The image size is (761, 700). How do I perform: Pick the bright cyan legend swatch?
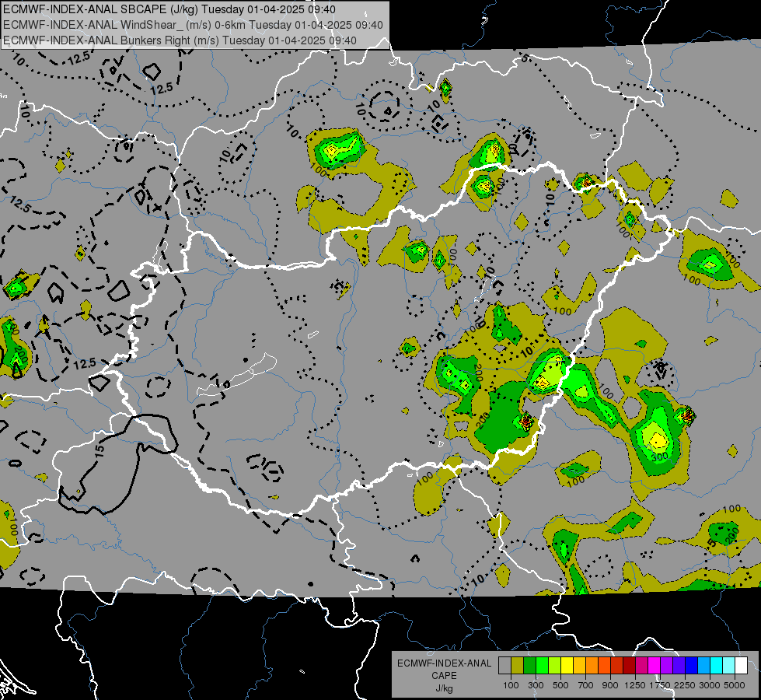click(x=717, y=666)
